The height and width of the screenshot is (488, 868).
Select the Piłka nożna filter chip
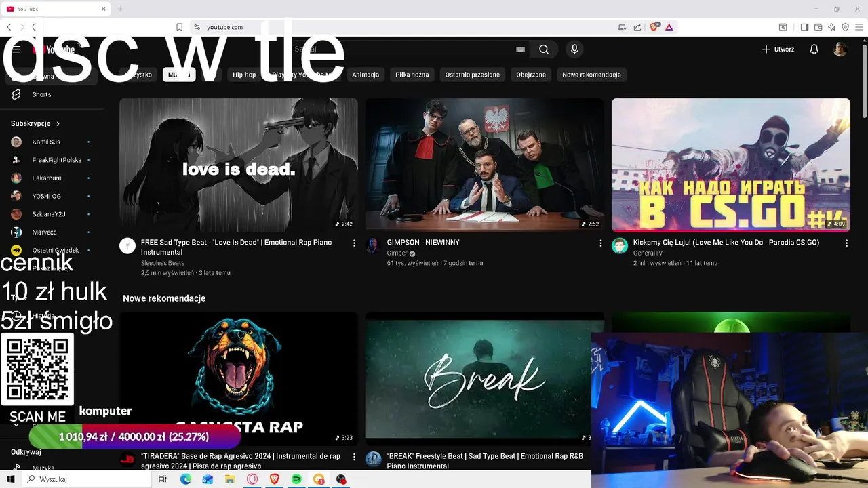pyautogui.click(x=412, y=75)
